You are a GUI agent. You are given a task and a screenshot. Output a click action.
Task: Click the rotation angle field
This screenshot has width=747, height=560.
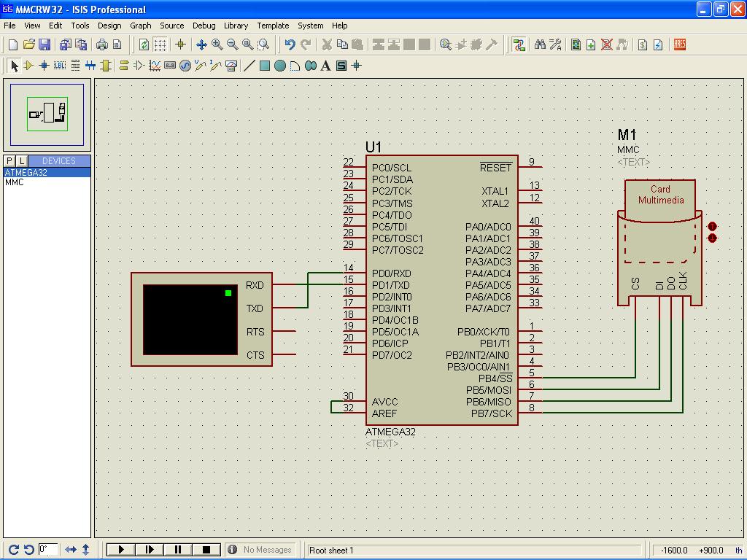[47, 550]
